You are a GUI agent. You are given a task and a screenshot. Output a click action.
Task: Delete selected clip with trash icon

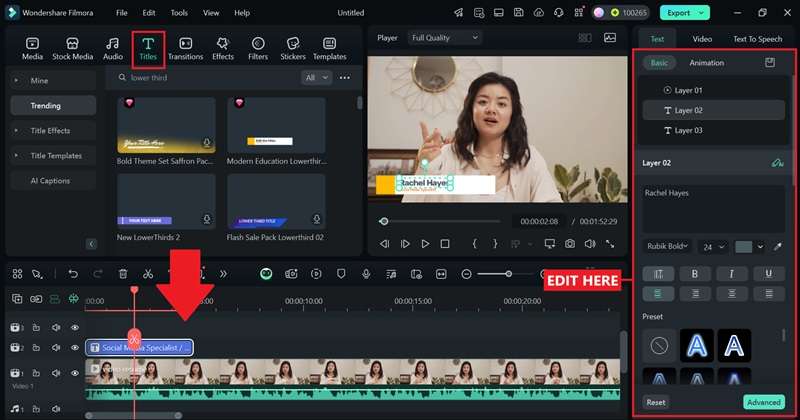coord(123,274)
